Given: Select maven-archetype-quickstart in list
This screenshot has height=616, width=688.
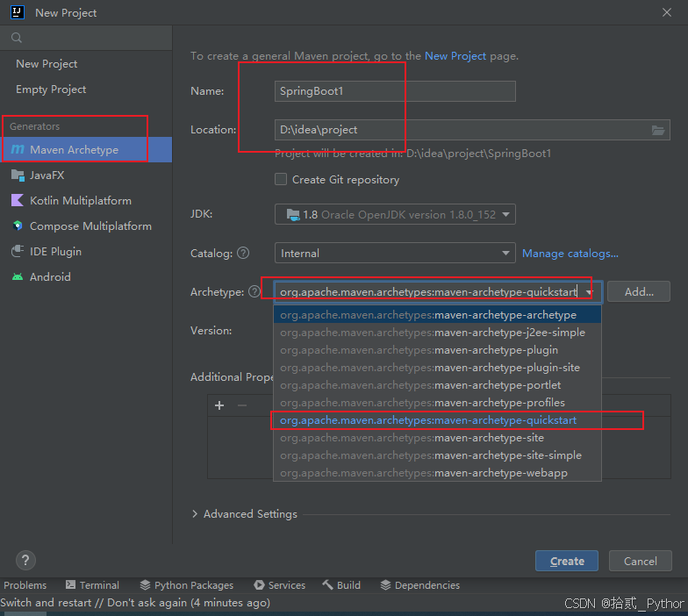Looking at the screenshot, I should (x=437, y=419).
